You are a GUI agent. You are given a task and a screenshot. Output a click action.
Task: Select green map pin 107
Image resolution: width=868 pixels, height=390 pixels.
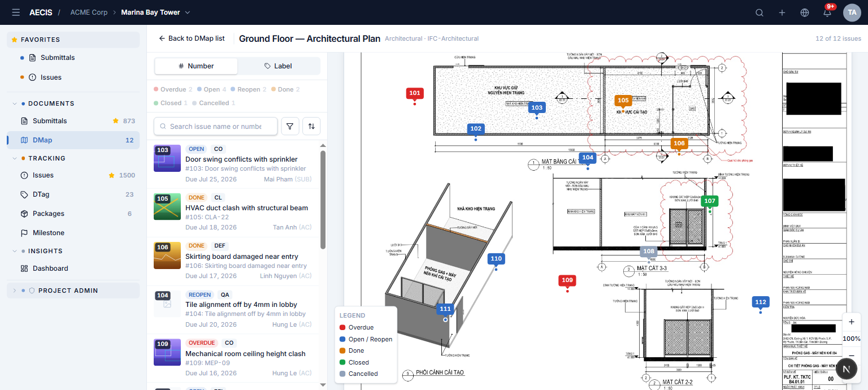pyautogui.click(x=710, y=201)
